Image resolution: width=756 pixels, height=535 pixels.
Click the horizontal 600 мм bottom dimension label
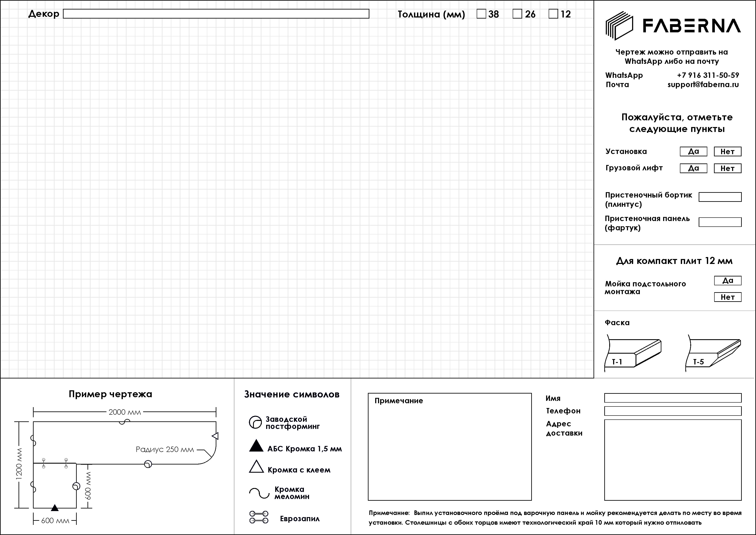[55, 521]
